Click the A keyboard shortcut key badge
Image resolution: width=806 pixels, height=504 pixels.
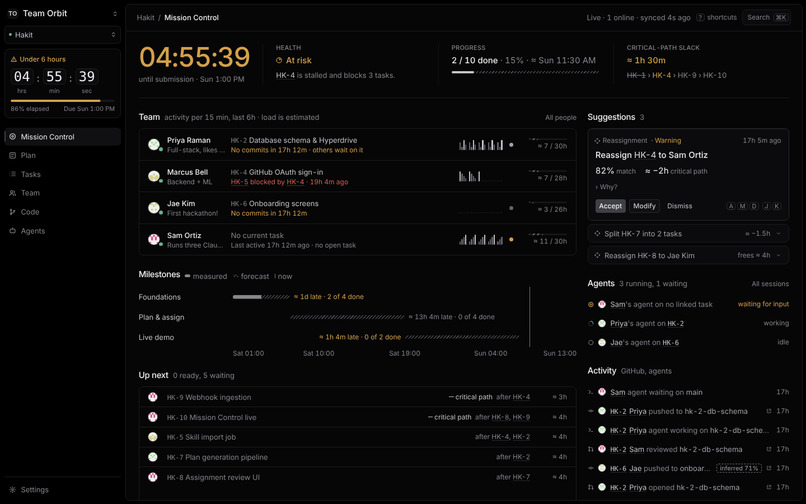pos(730,206)
